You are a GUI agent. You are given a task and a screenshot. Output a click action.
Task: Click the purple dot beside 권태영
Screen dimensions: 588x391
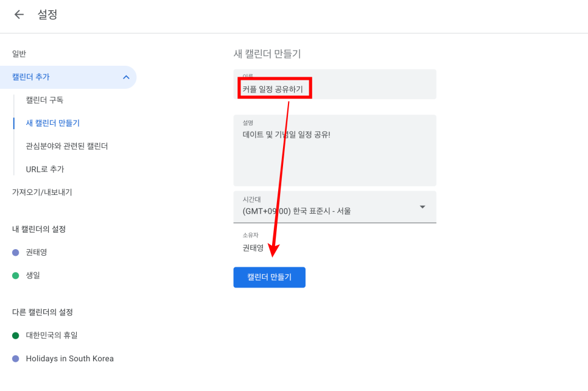click(x=15, y=253)
